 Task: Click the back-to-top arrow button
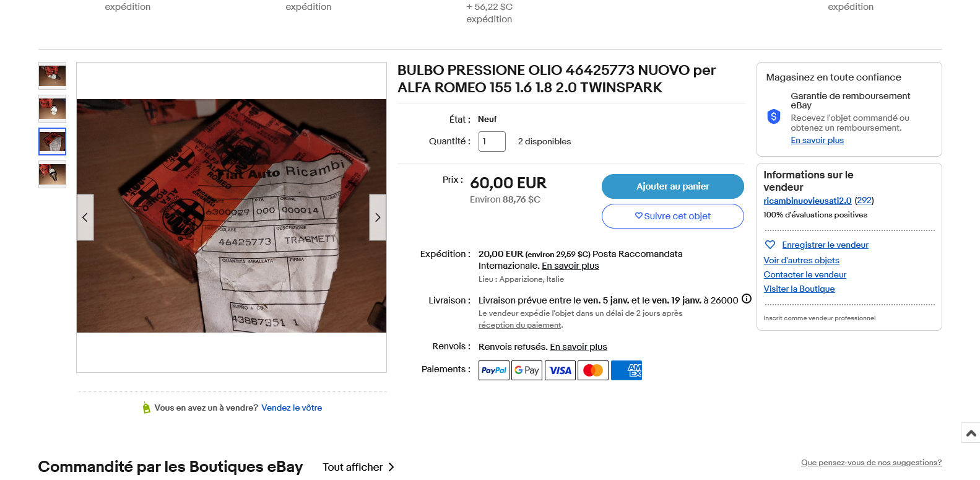[971, 433]
